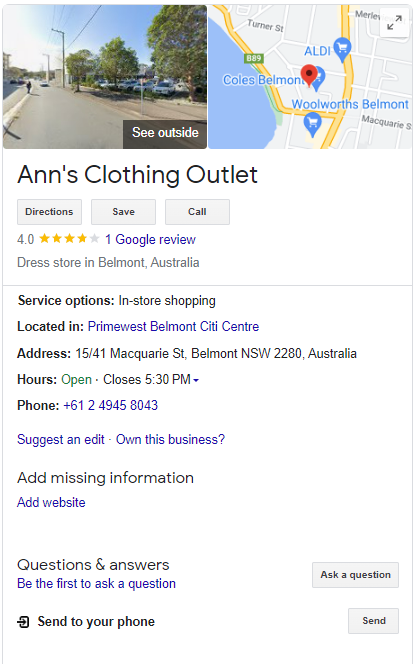
Task: Click the red location marker on map
Action: click(x=309, y=76)
